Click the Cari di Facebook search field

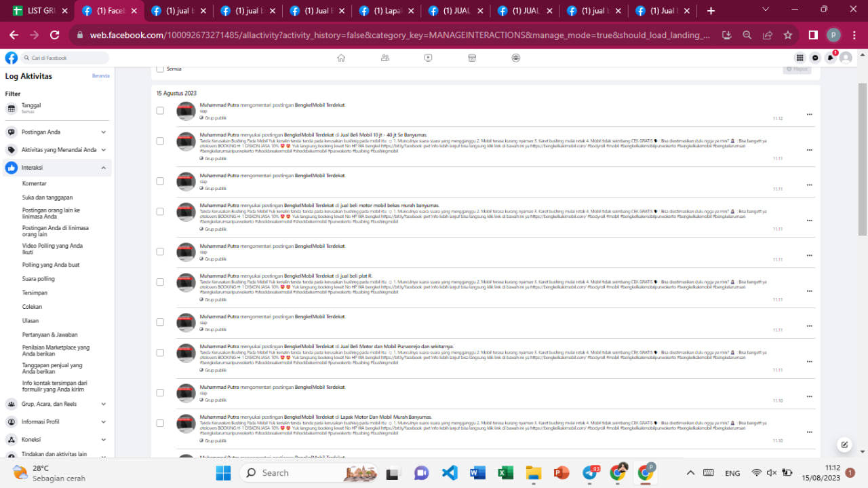64,58
